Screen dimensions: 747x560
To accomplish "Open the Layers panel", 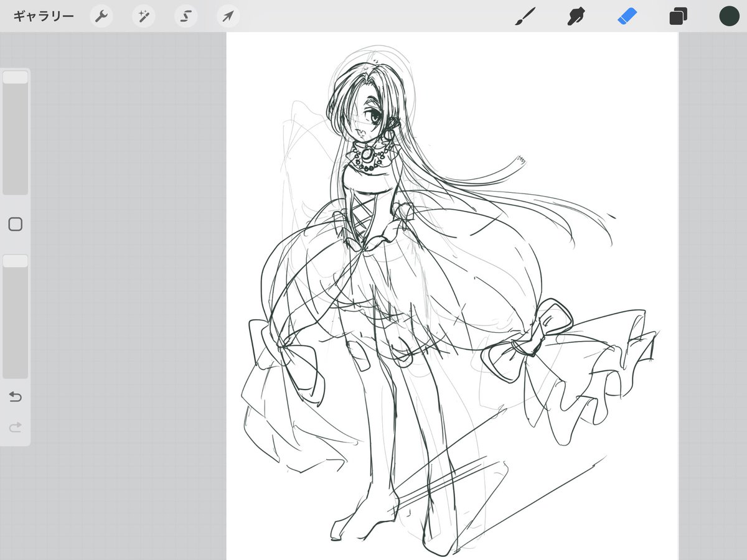I will click(x=678, y=16).
